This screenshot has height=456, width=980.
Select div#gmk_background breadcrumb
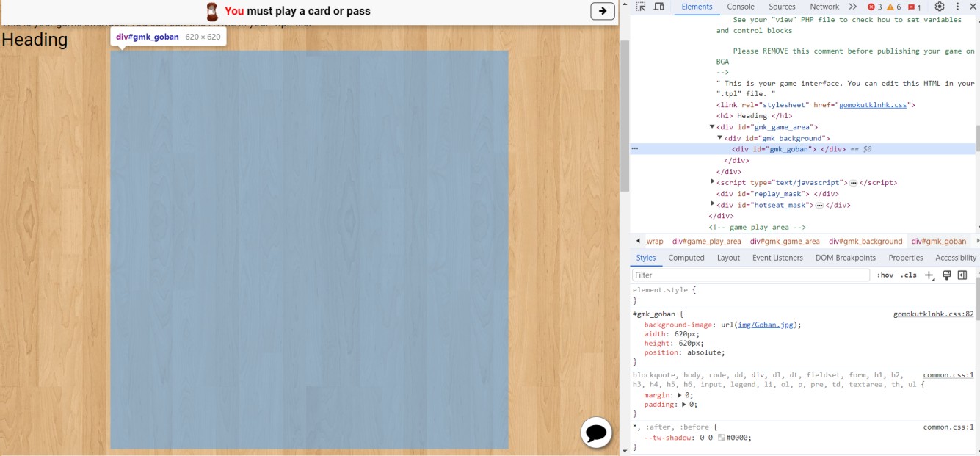865,241
